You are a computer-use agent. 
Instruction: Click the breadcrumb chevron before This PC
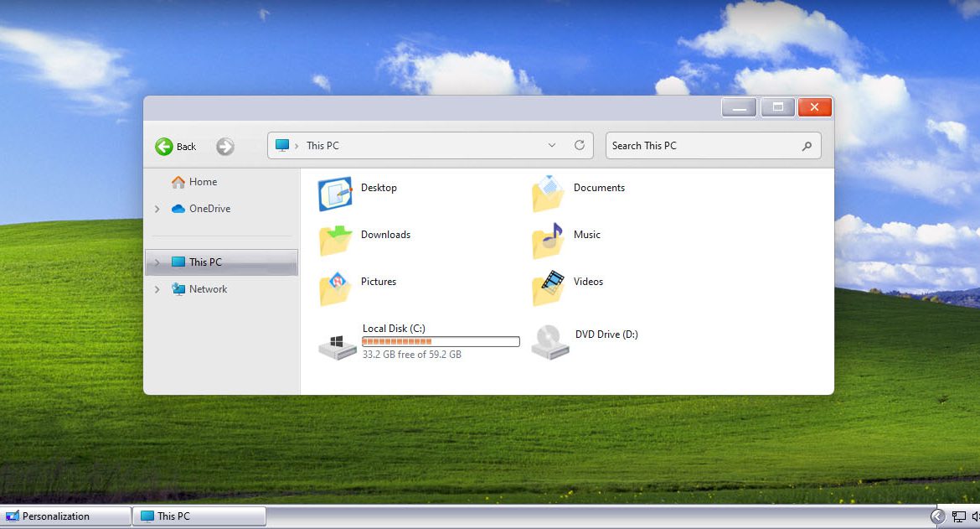[x=297, y=146]
